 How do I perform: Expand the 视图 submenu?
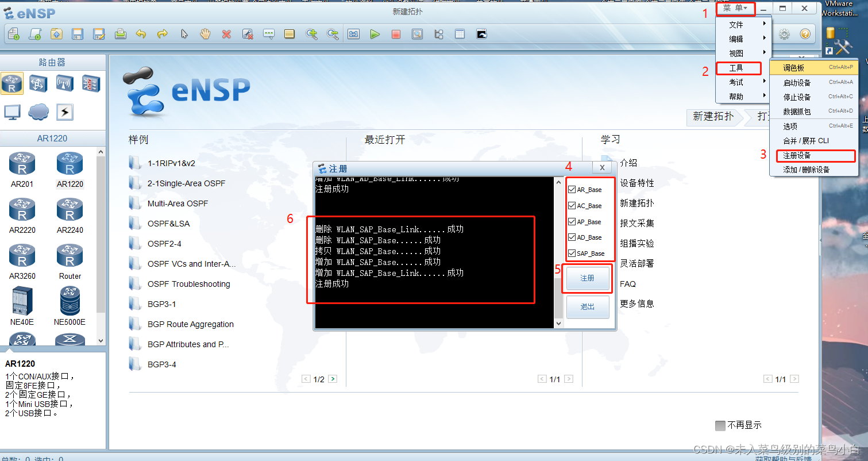(744, 53)
